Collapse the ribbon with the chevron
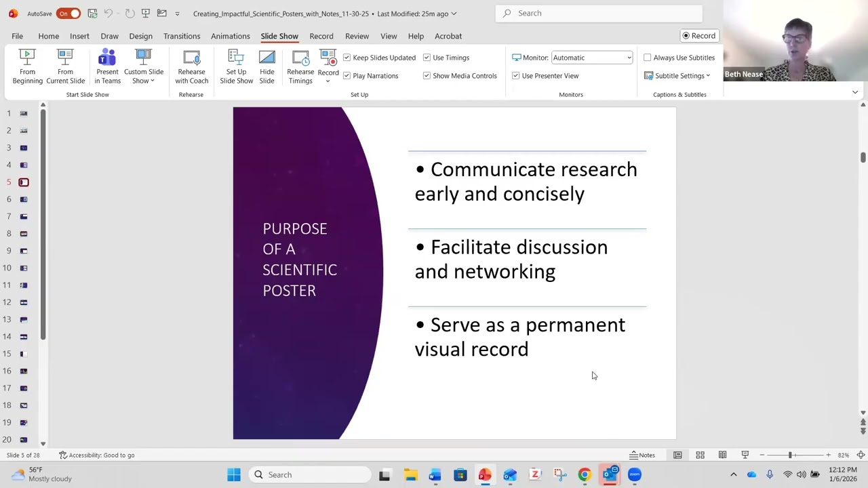Viewport: 868px width, 488px height. pyautogui.click(x=855, y=92)
